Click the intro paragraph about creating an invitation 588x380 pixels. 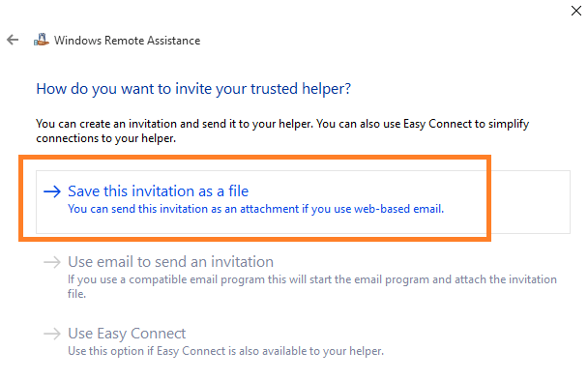point(282,131)
